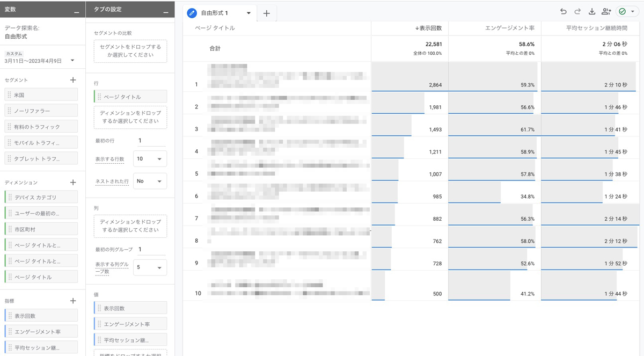Select the 有料のトラフィック segment chip
644x356 pixels.
click(x=41, y=127)
